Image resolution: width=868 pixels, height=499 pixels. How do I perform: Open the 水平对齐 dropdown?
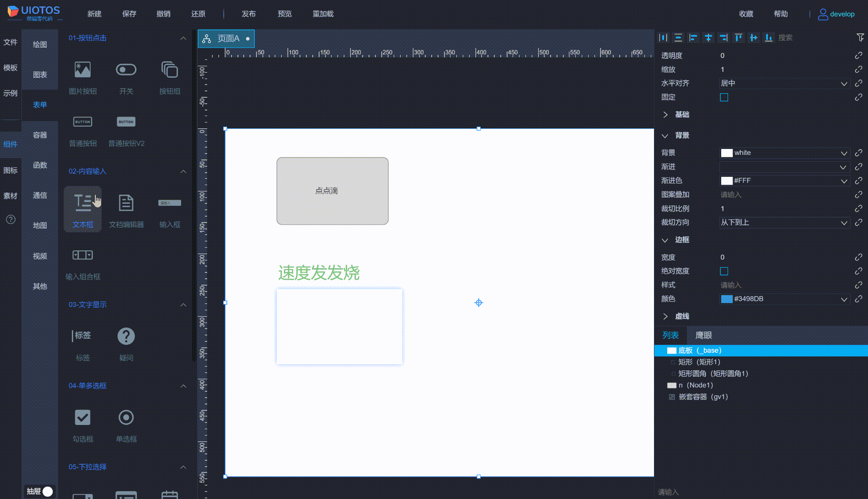click(x=784, y=84)
